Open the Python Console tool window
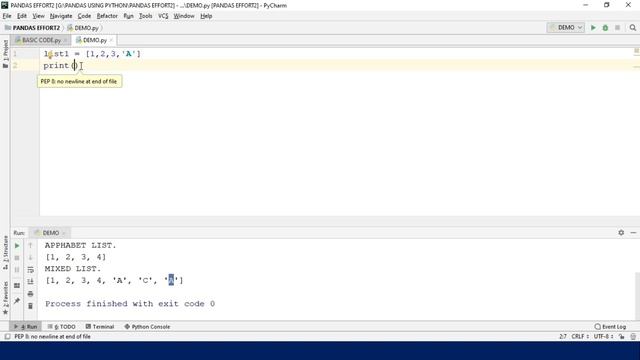Screen dimensions: 640x360 (x=147, y=327)
